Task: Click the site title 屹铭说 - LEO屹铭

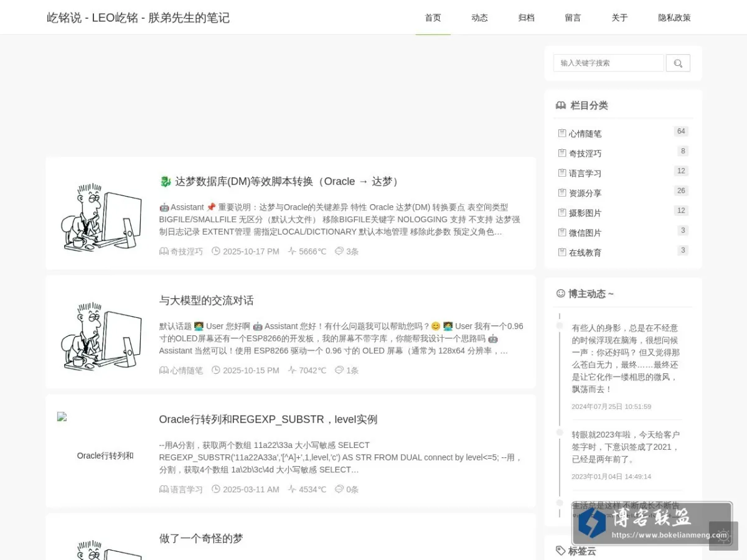Action: 138,17
